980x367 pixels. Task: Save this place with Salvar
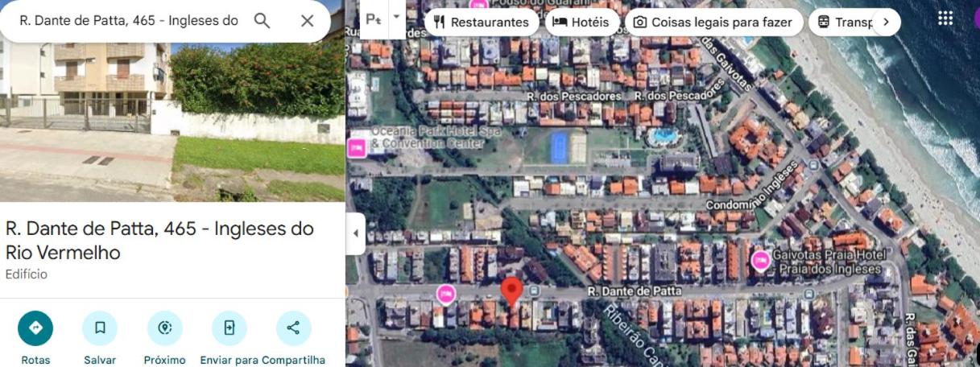[100, 328]
